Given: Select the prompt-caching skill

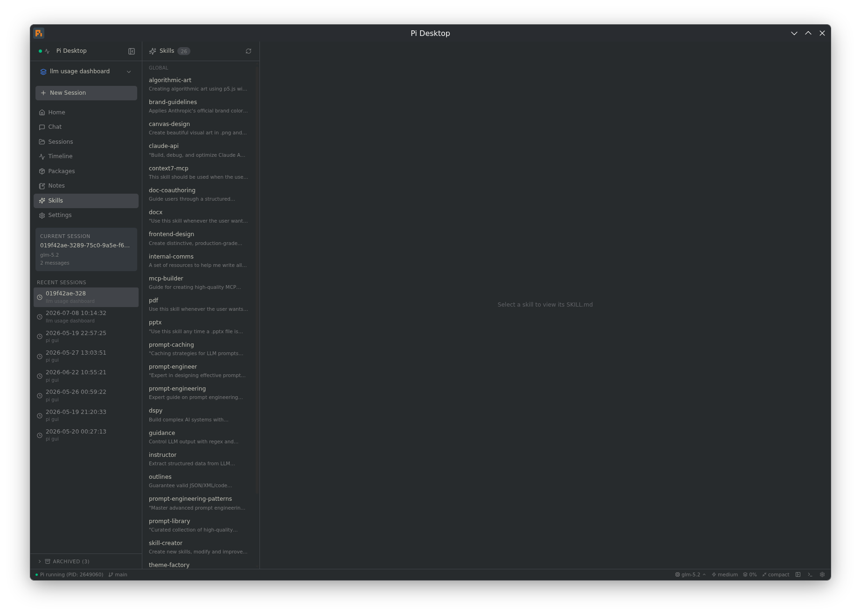Looking at the screenshot, I should tap(199, 349).
